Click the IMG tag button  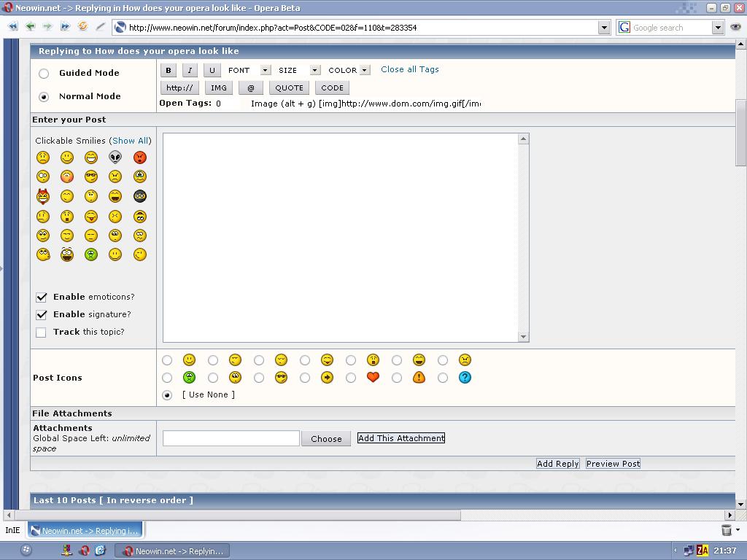tap(219, 87)
